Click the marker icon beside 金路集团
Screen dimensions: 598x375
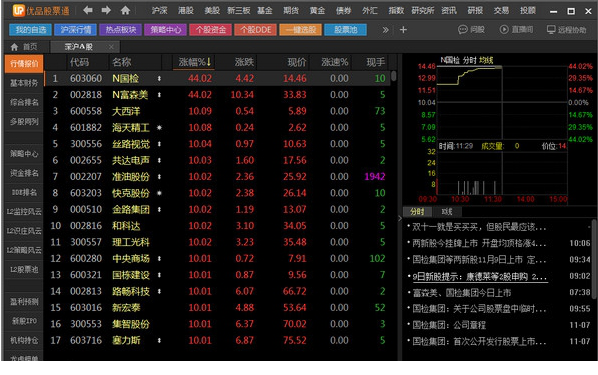159,210
